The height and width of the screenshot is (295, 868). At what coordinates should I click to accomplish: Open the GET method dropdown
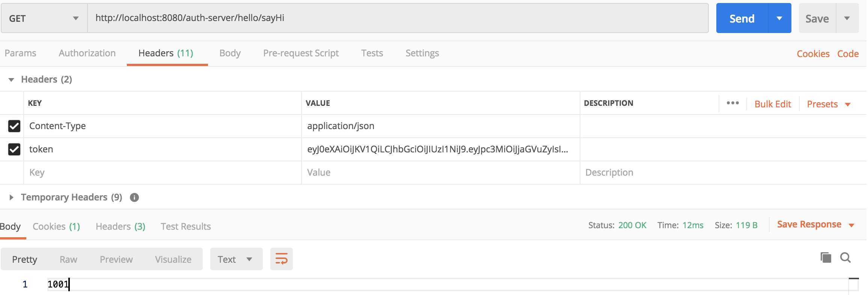click(44, 18)
